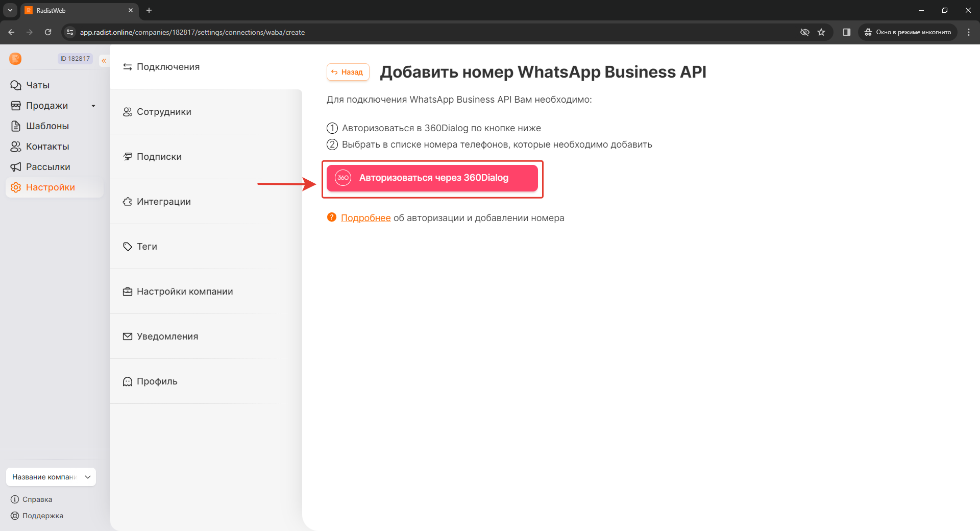Viewport: 980px width, 531px height.
Task: Click the browser back arrow
Action: tap(11, 32)
